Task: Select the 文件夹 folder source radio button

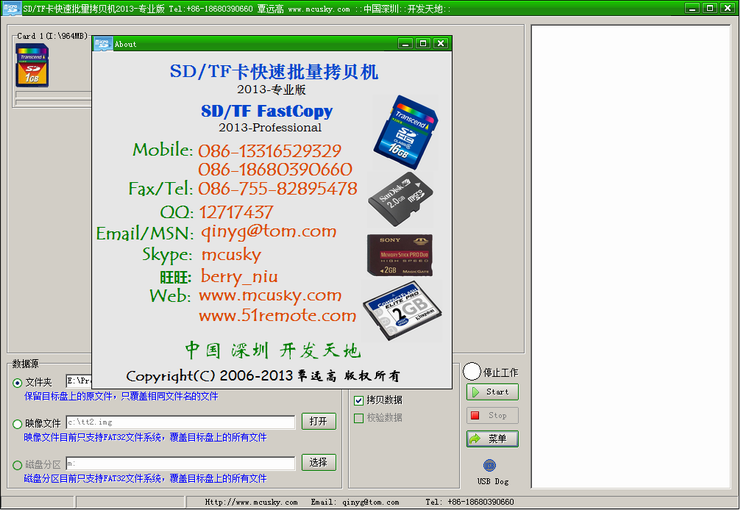Action: [17, 382]
